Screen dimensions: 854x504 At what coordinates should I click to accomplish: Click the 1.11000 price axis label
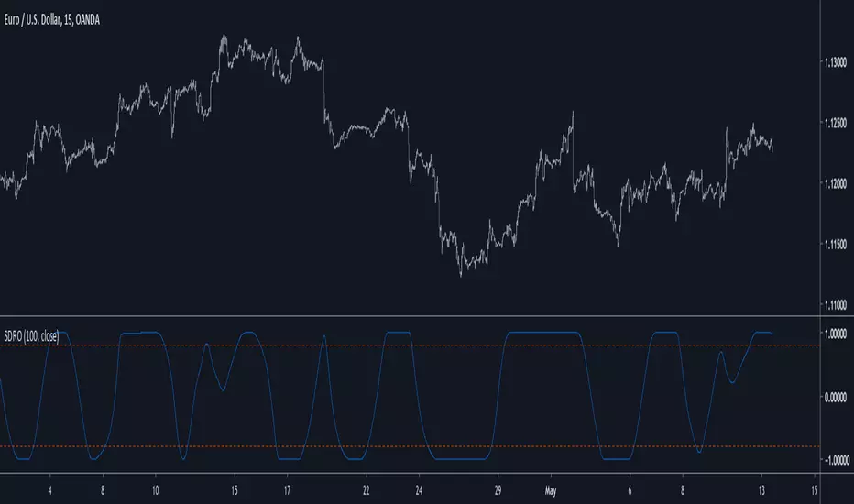pyautogui.click(x=836, y=304)
